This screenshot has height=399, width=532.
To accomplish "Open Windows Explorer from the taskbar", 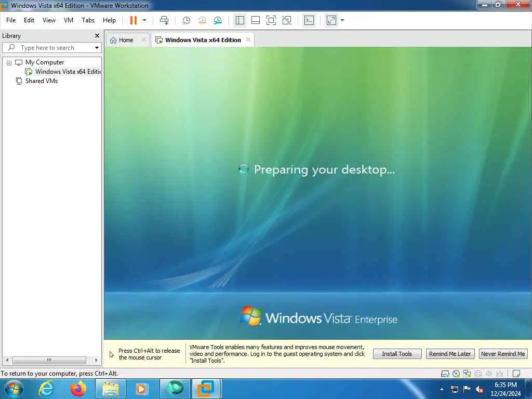I will point(111,389).
